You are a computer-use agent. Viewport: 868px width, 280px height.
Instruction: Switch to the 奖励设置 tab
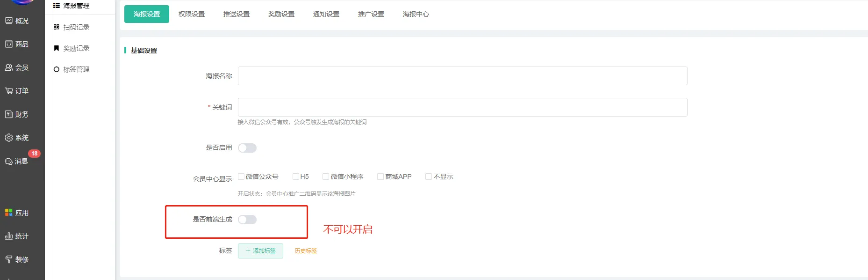(x=281, y=14)
